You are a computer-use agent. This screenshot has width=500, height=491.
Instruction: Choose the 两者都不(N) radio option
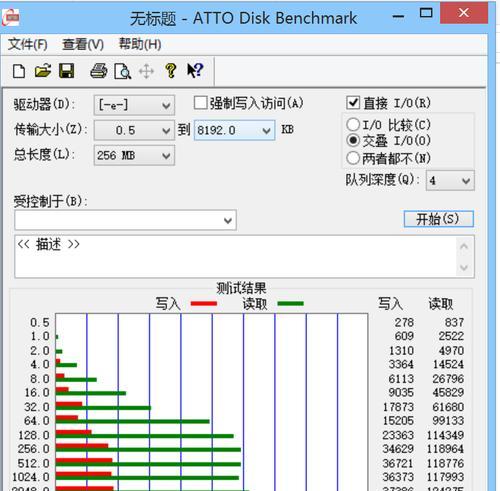[353, 158]
